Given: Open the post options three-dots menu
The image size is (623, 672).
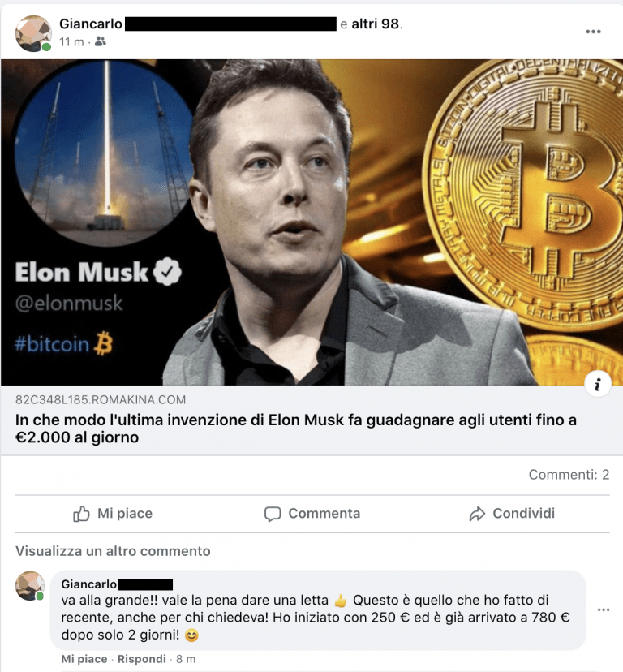Looking at the screenshot, I should tap(593, 32).
